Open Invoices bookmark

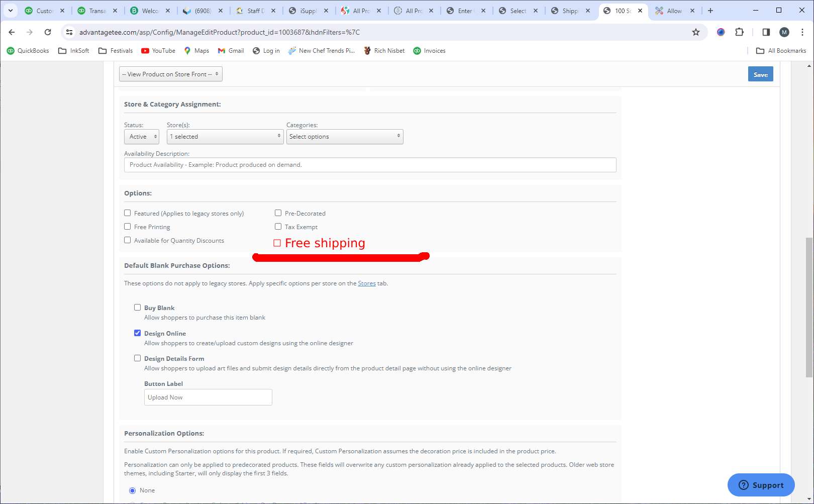(x=430, y=51)
